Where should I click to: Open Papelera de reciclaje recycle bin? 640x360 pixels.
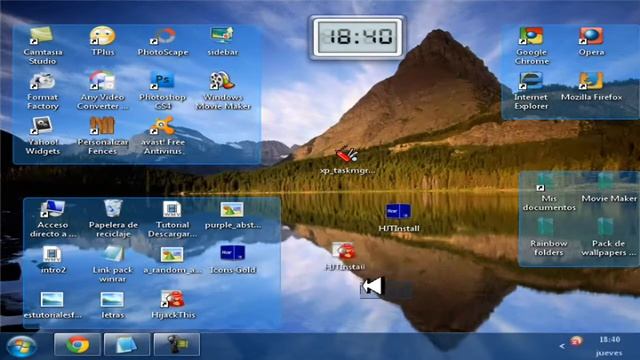pyautogui.click(x=113, y=219)
